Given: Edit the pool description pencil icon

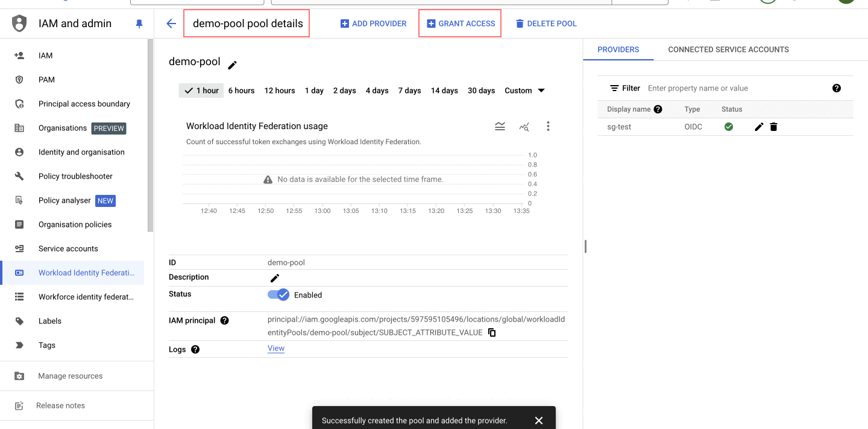Looking at the screenshot, I should tap(275, 278).
